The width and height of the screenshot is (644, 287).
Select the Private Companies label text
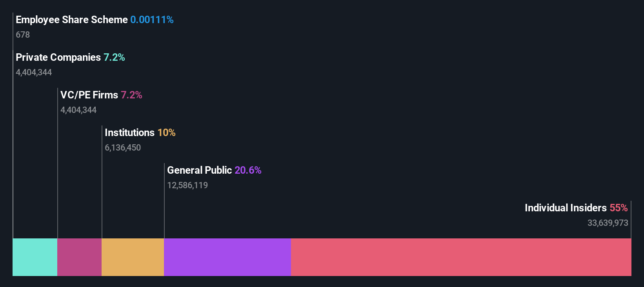[x=58, y=57]
